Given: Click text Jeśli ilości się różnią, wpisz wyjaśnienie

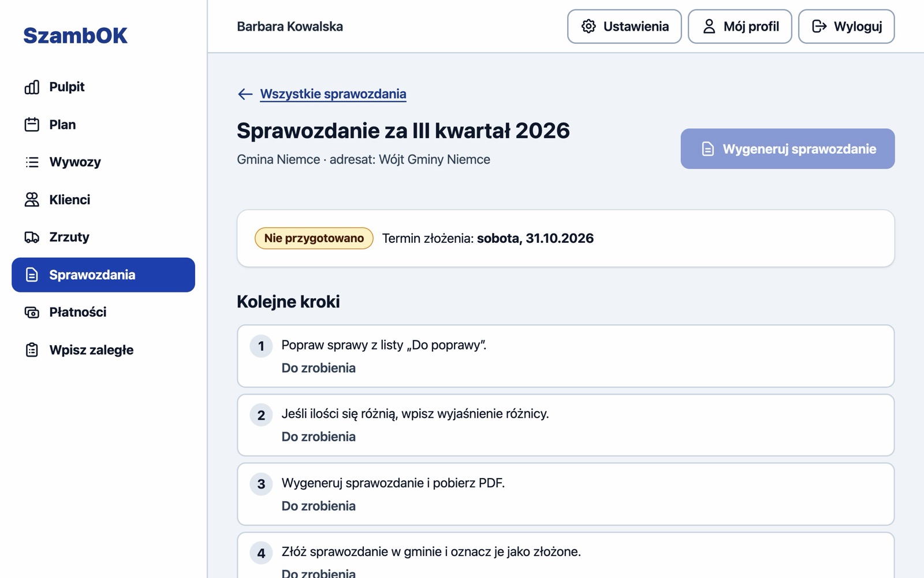Looking at the screenshot, I should [415, 414].
